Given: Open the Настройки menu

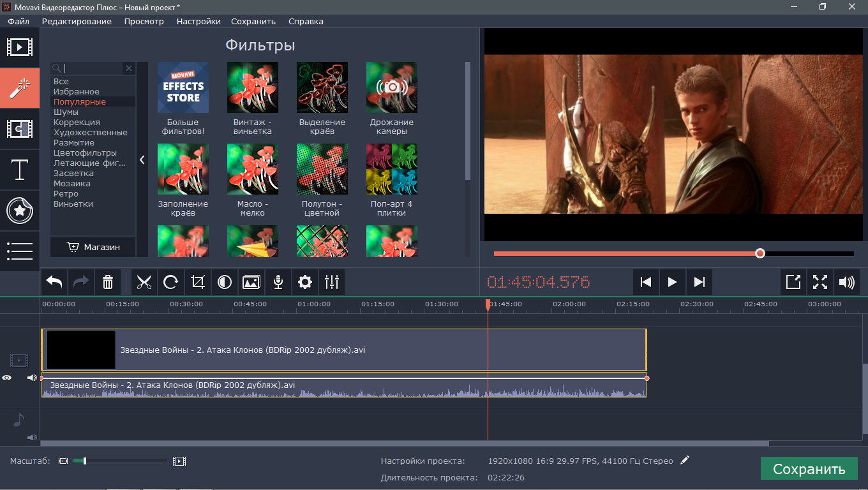Looking at the screenshot, I should click(198, 21).
